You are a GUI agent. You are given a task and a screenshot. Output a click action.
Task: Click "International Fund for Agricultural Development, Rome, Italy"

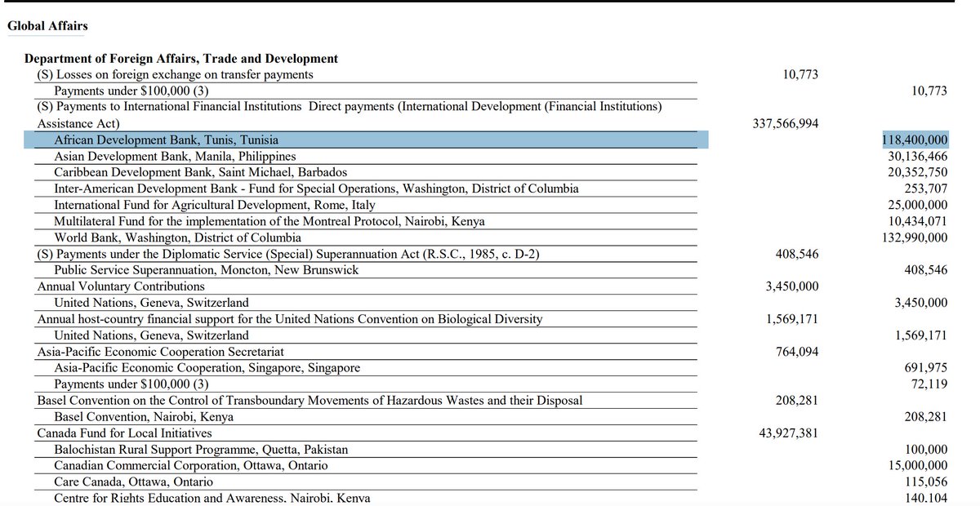pyautogui.click(x=216, y=205)
